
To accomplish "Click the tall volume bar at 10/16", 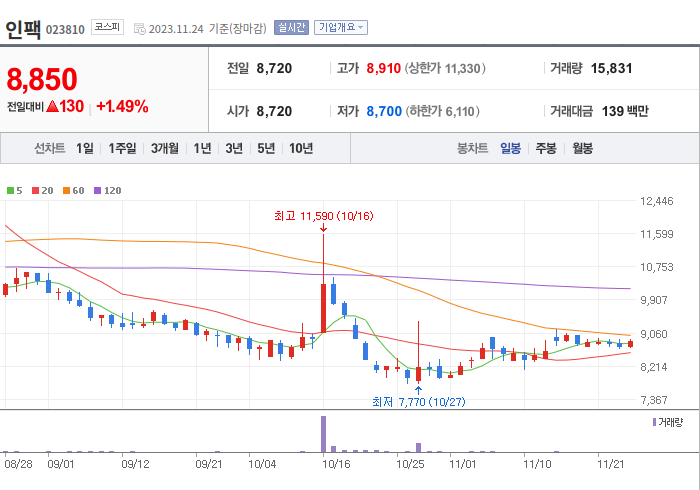I will click(x=323, y=434).
